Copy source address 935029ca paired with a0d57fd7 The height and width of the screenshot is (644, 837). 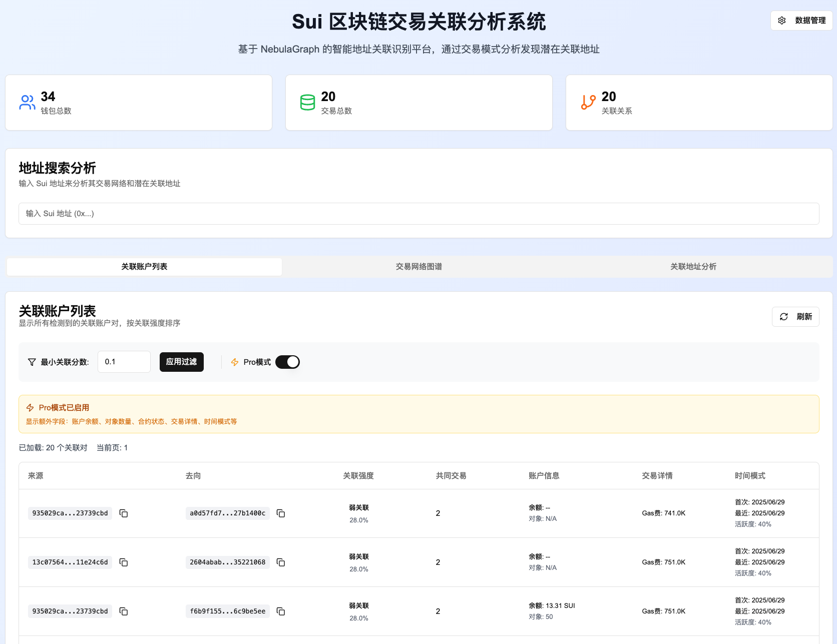coord(124,513)
